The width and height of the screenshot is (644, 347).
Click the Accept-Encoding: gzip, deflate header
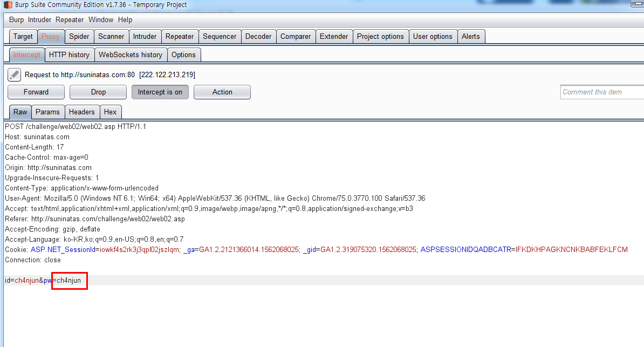52,229
